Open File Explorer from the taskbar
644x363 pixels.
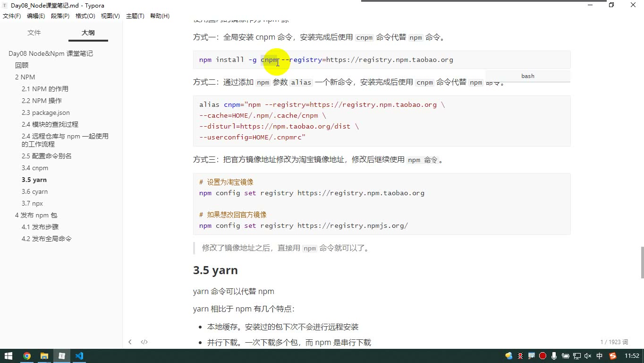pos(44,356)
